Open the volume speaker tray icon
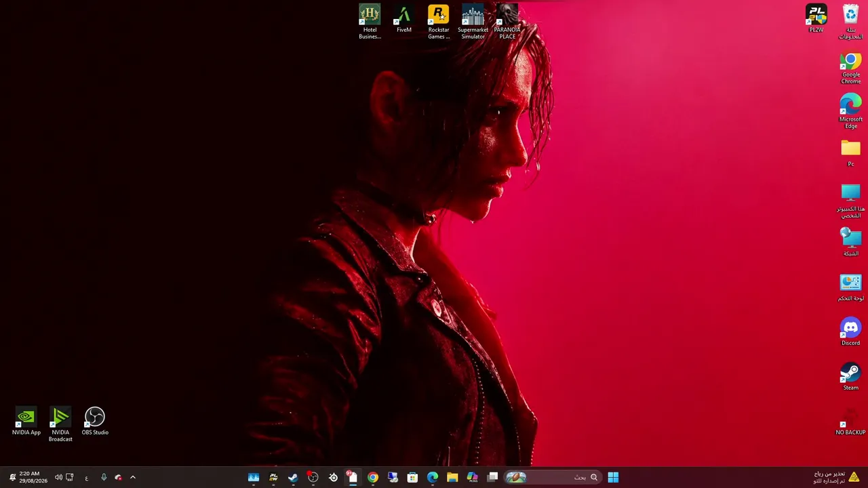Viewport: 868px width, 488px height. point(58,477)
